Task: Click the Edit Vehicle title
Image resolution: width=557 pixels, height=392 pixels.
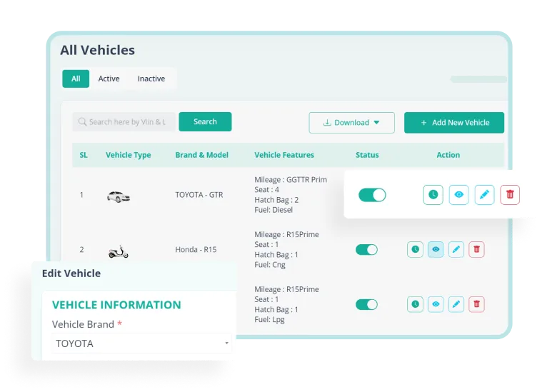Action: 71,273
